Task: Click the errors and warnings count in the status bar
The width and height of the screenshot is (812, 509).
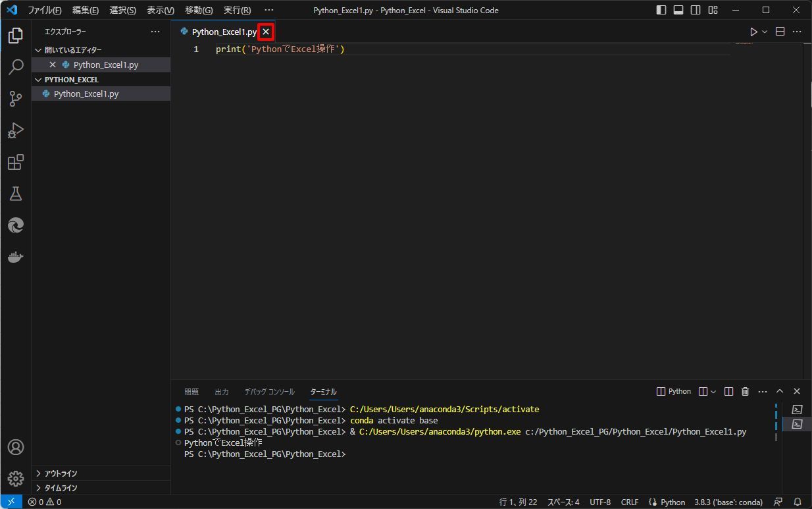Action: [x=44, y=502]
